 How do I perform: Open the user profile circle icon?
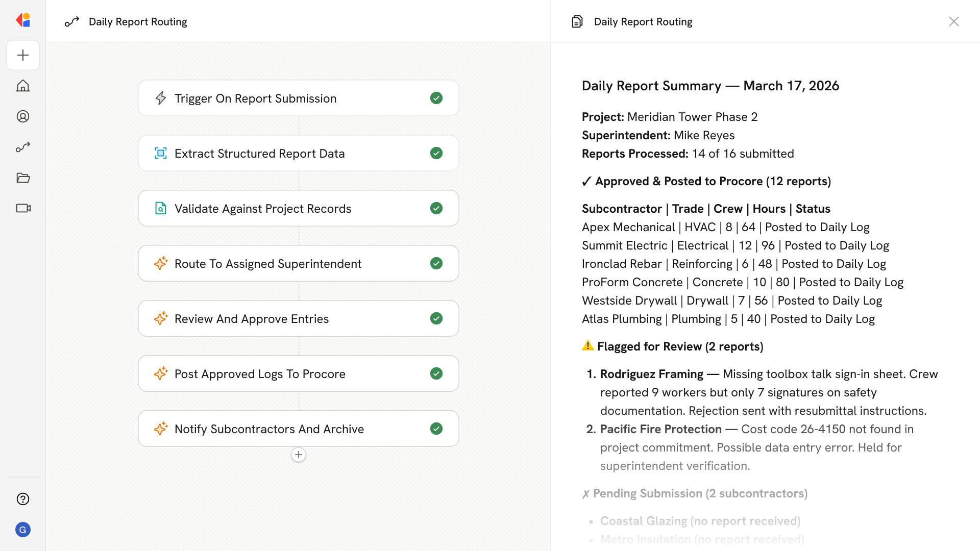tap(23, 116)
